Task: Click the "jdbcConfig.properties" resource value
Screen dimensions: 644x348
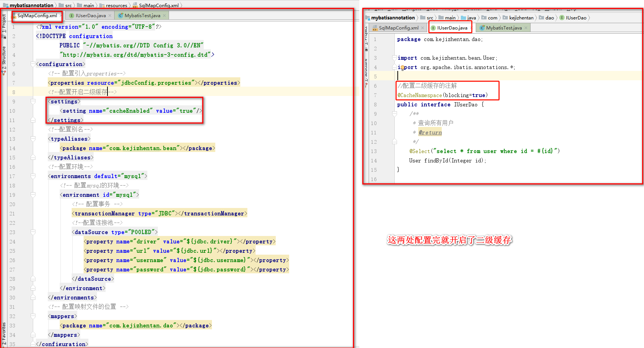Action: 157,83
